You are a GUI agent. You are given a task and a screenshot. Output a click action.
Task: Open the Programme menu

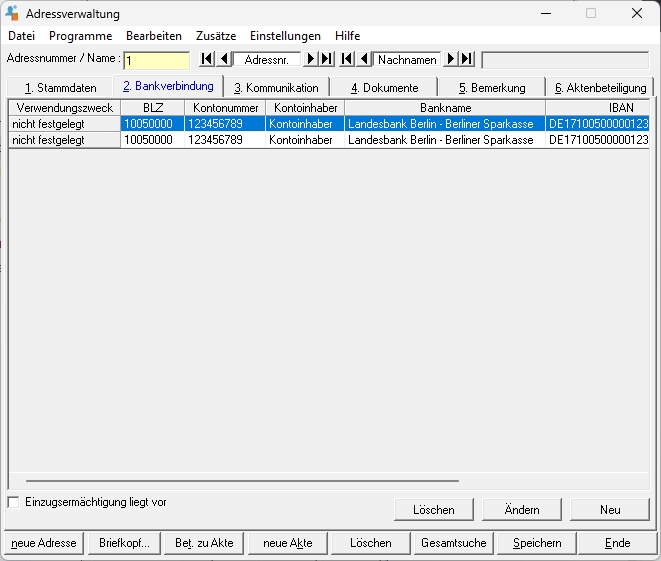80,36
